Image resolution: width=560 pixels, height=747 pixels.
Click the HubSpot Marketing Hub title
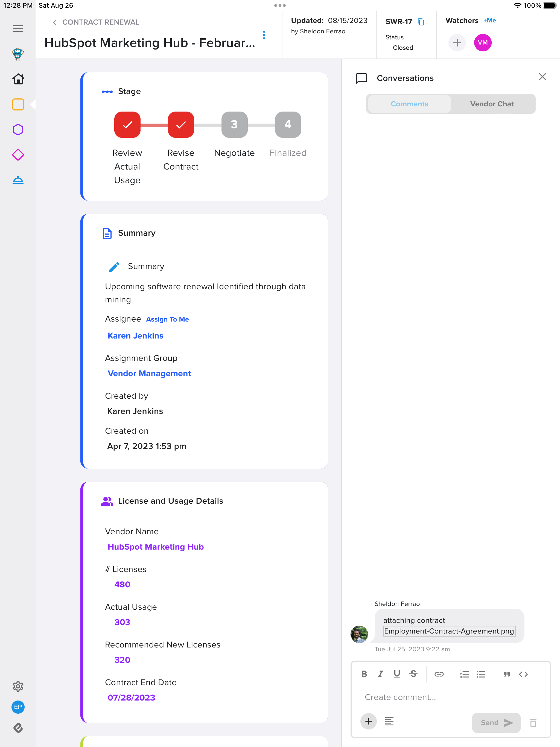pyautogui.click(x=150, y=43)
